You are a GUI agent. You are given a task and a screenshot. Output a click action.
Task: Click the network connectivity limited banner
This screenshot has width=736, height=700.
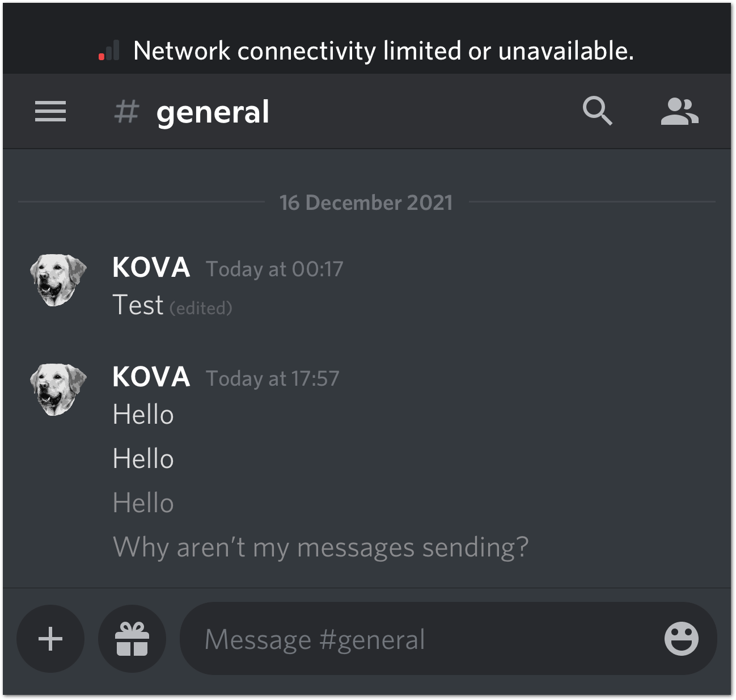(x=367, y=50)
